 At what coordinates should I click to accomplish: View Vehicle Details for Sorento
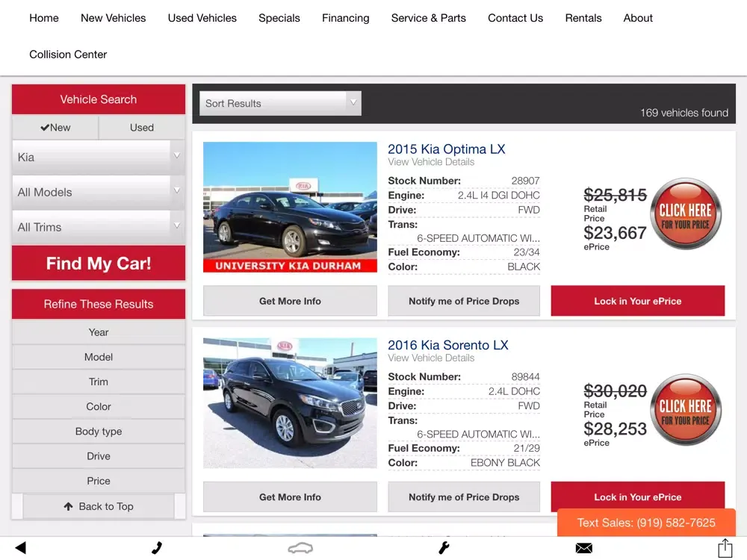tap(431, 358)
